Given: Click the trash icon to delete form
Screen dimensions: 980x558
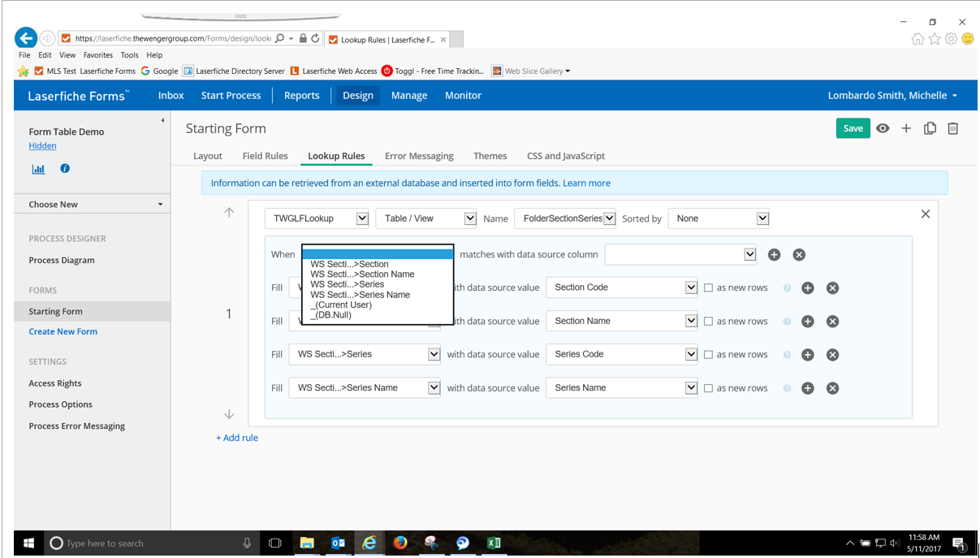Looking at the screenshot, I should 953,128.
